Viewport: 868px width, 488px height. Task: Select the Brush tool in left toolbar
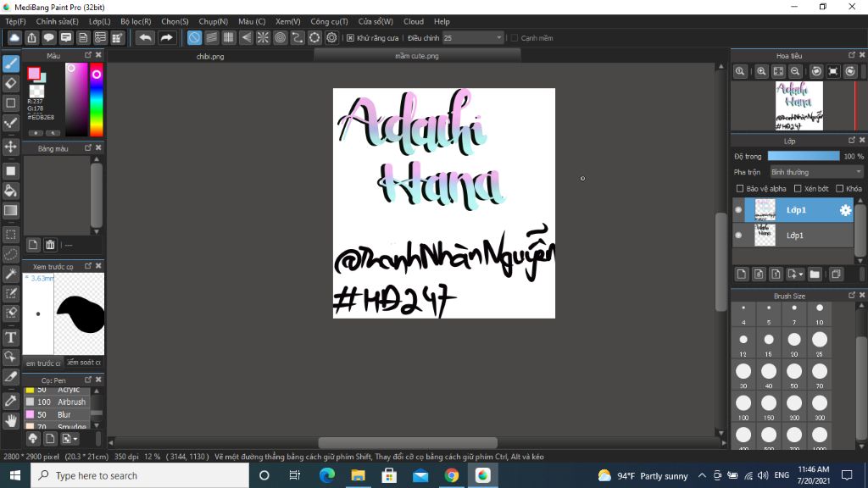tap(10, 64)
